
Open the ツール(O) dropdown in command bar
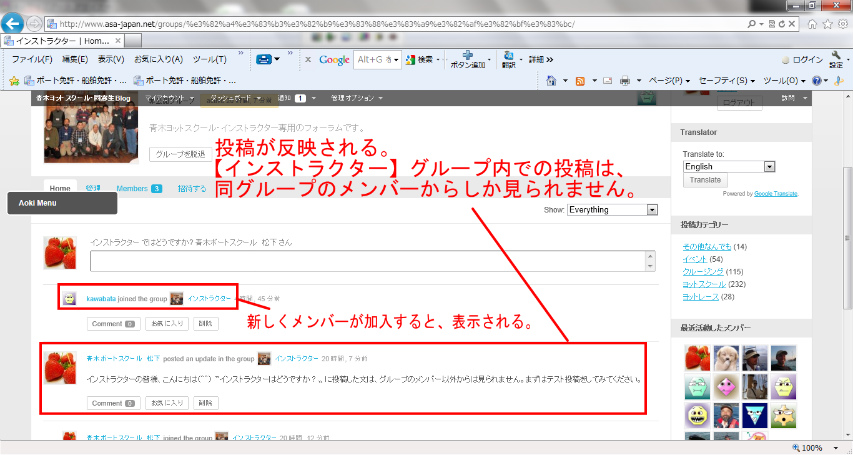coord(784,81)
